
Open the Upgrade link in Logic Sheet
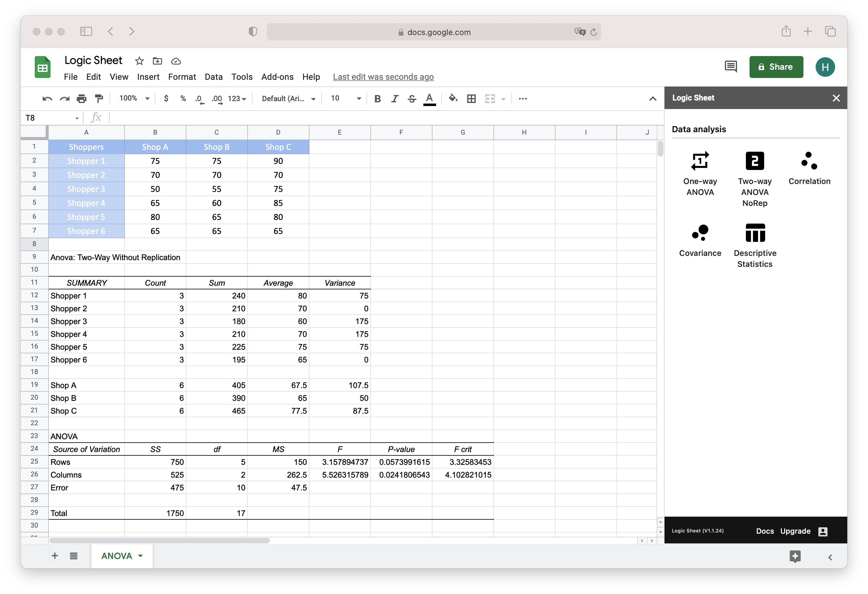click(796, 531)
